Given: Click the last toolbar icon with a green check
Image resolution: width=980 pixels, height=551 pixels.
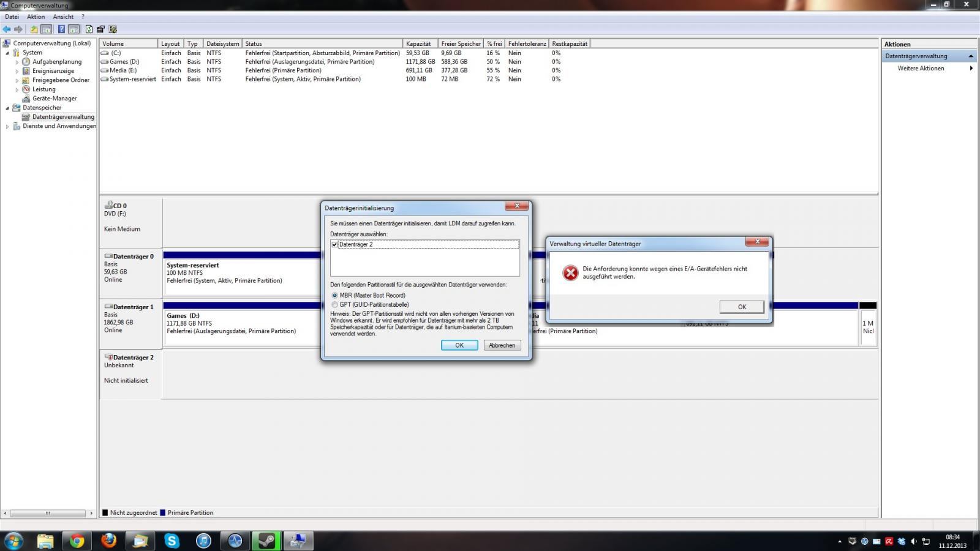Looking at the screenshot, I should pos(113,29).
